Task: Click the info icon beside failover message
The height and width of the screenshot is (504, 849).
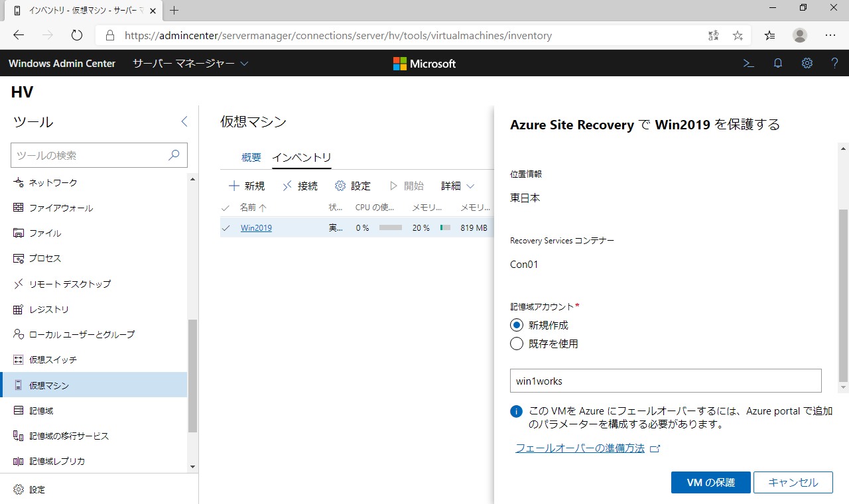Action: tap(517, 411)
